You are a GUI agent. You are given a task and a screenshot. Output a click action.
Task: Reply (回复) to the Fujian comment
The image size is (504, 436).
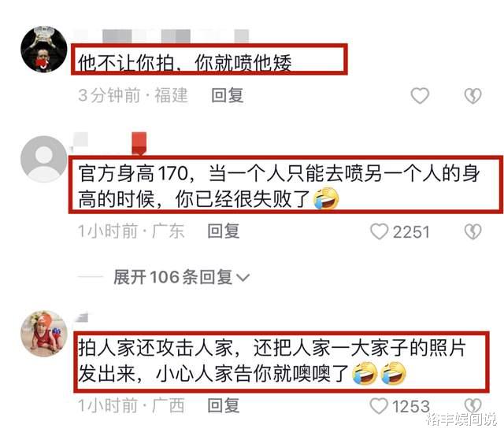(x=228, y=95)
